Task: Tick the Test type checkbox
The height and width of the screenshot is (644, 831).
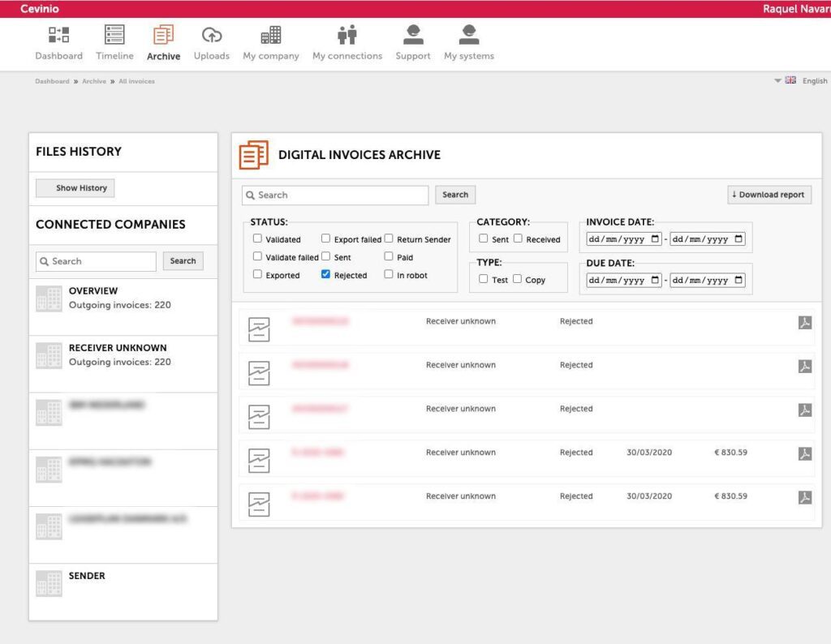Action: (x=484, y=278)
